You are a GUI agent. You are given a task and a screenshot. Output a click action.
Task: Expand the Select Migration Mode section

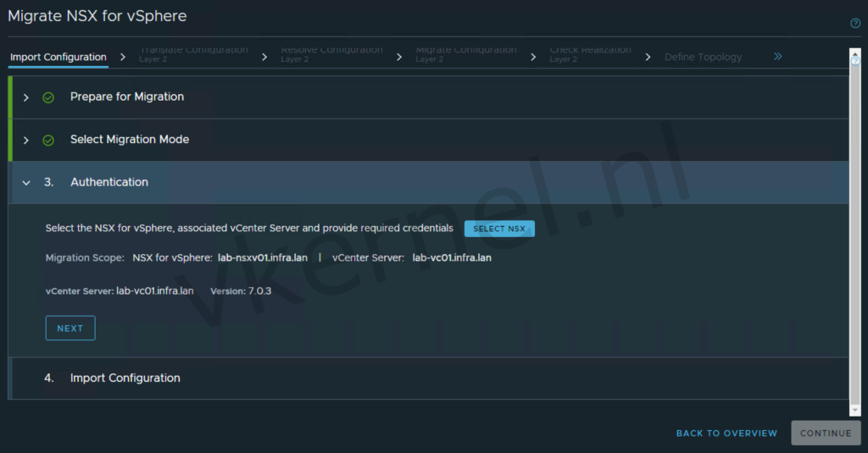coord(26,140)
